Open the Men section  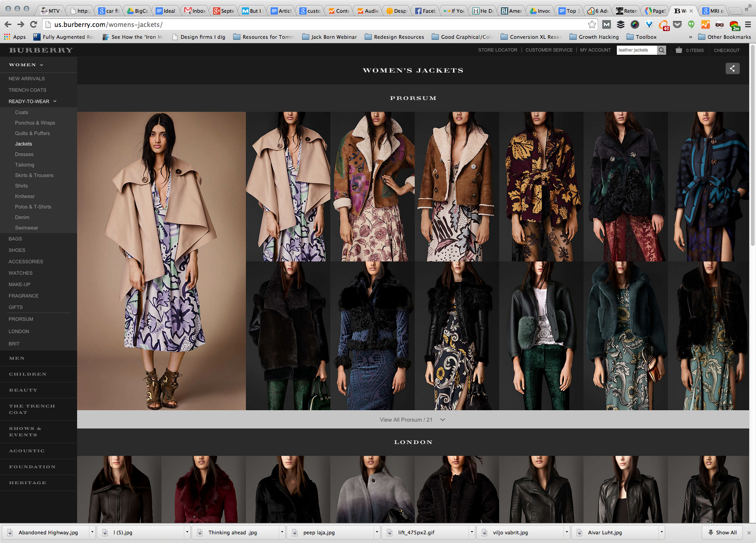tap(17, 358)
